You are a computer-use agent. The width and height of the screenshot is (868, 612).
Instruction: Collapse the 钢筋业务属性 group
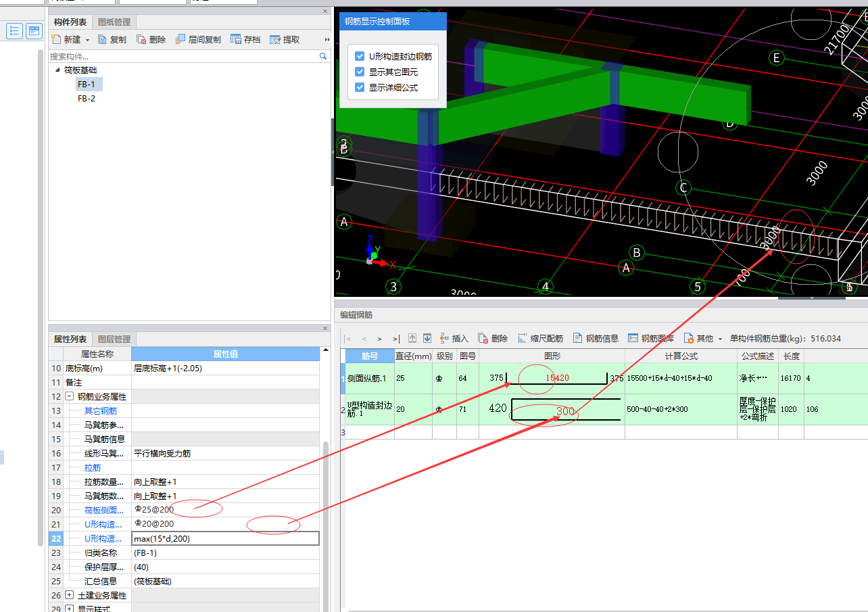pyautogui.click(x=70, y=396)
